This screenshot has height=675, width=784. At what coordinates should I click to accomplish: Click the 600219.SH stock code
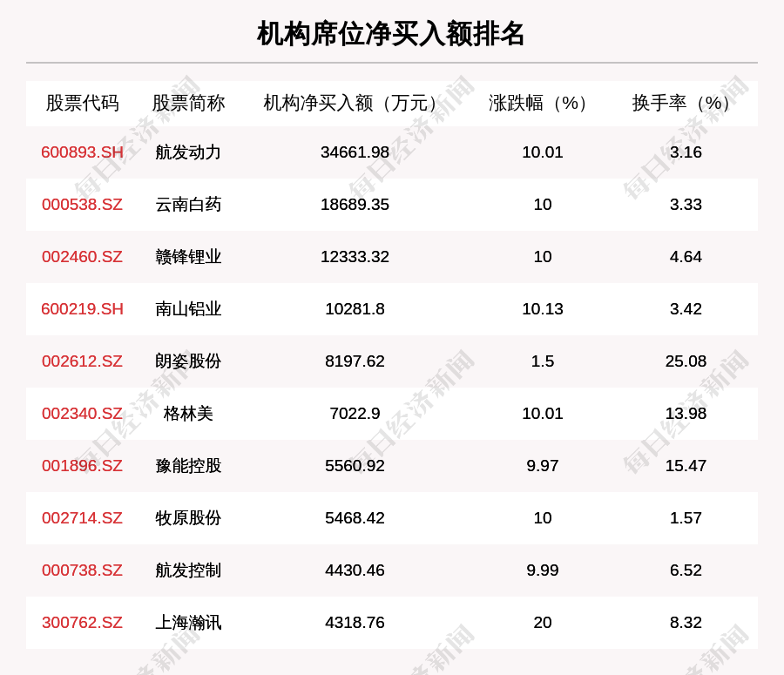[82, 309]
